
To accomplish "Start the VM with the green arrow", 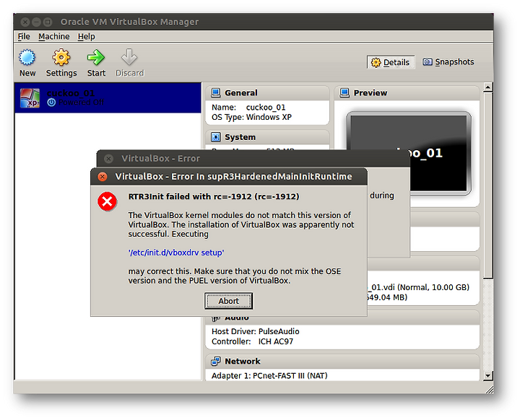I will (x=96, y=58).
